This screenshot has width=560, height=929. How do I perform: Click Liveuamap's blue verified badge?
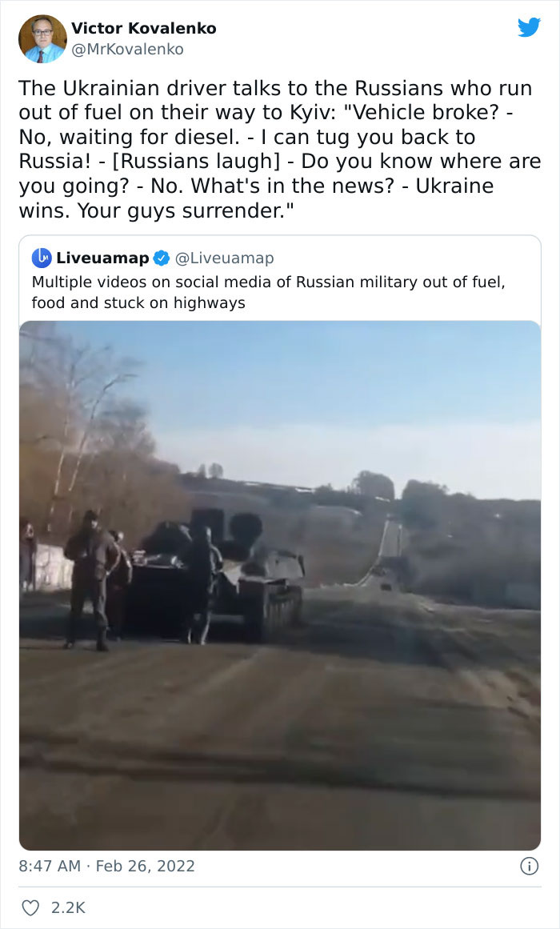(161, 258)
